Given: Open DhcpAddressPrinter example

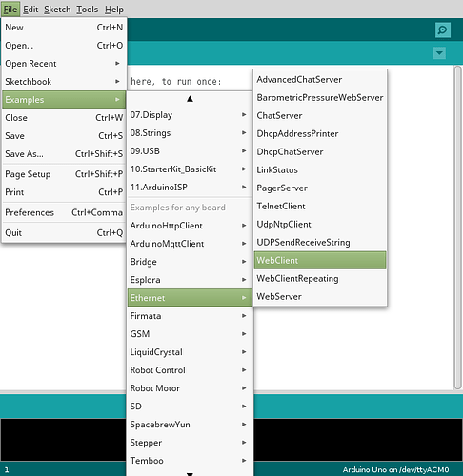Looking at the screenshot, I should pyautogui.click(x=320, y=134).
